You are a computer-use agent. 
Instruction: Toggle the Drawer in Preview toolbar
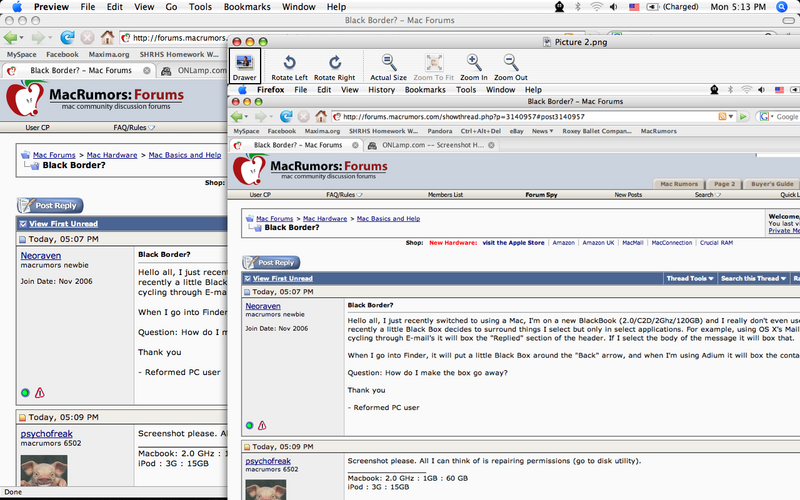coord(244,66)
